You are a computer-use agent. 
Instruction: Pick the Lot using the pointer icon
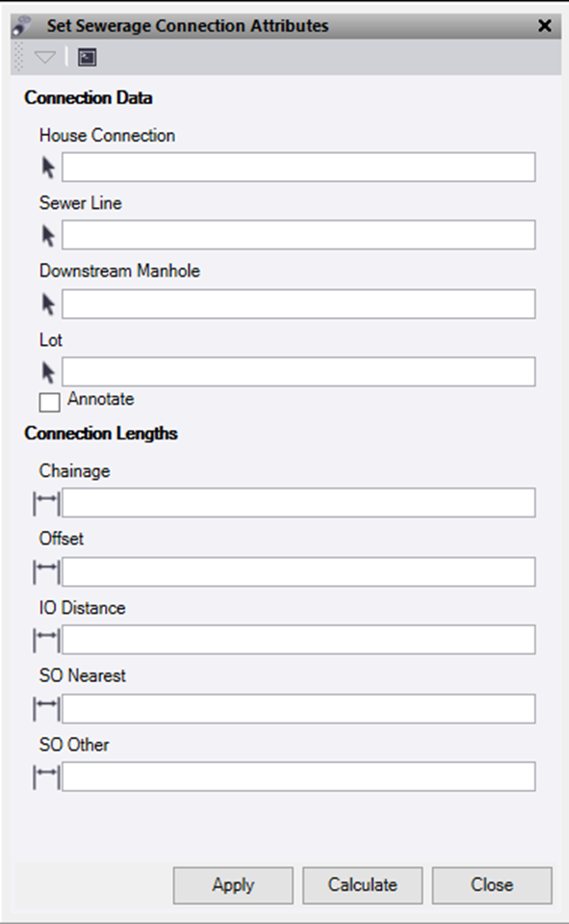48,373
